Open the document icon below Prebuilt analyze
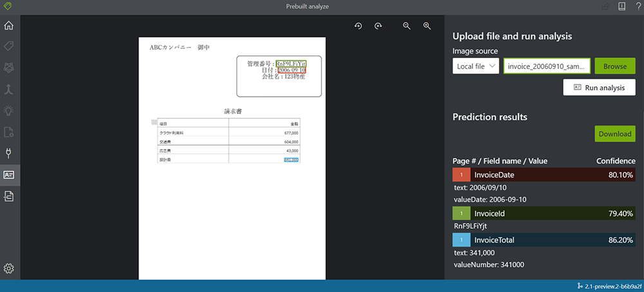 point(9,196)
